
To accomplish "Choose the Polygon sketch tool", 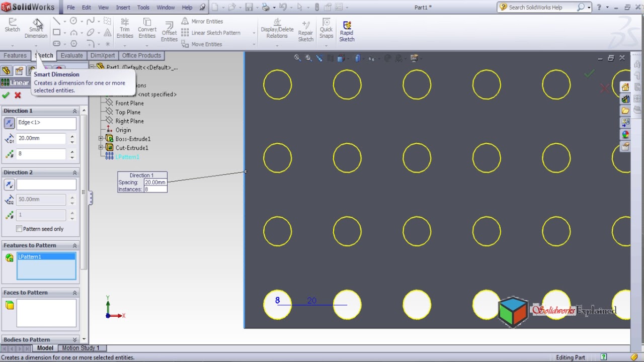I will pyautogui.click(x=73, y=44).
